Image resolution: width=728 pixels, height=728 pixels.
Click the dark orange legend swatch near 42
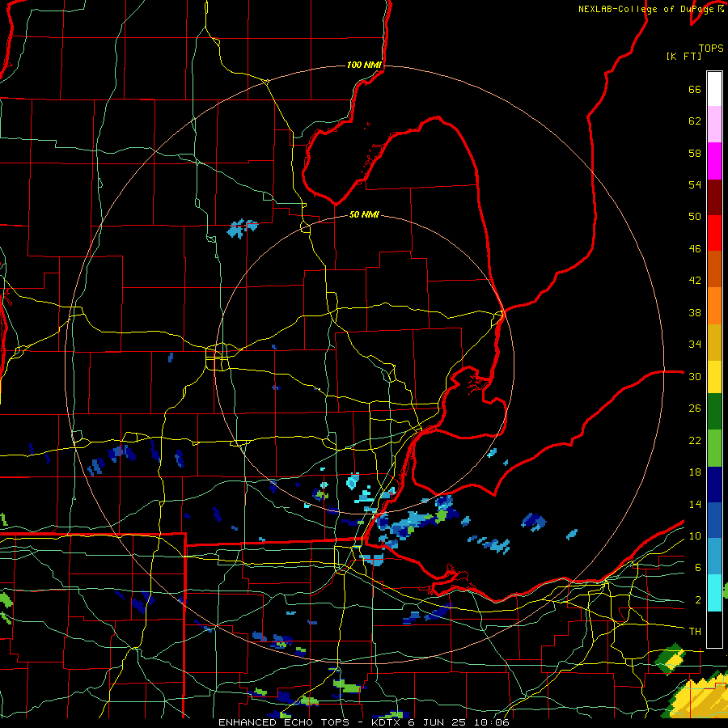714,269
